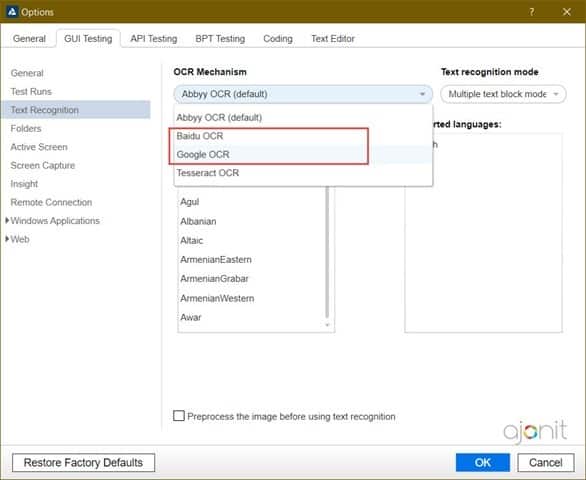
Task: Click the language list scroll-down arrow
Action: click(x=327, y=325)
